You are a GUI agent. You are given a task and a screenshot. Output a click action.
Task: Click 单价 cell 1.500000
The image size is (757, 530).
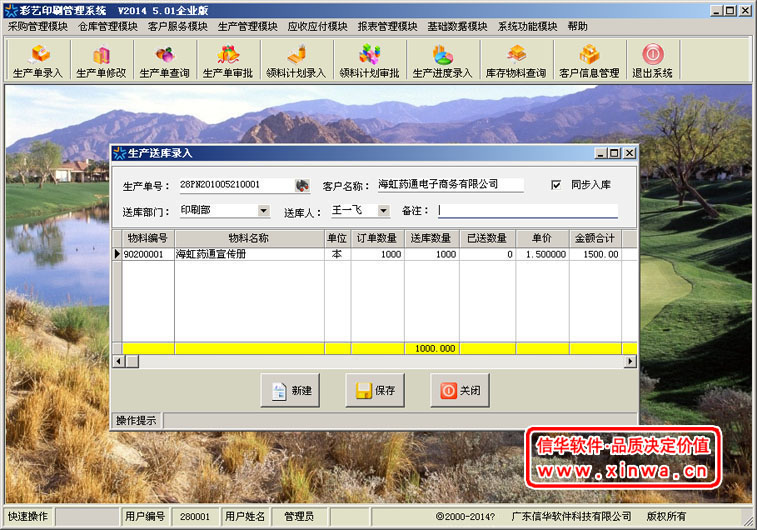542,254
